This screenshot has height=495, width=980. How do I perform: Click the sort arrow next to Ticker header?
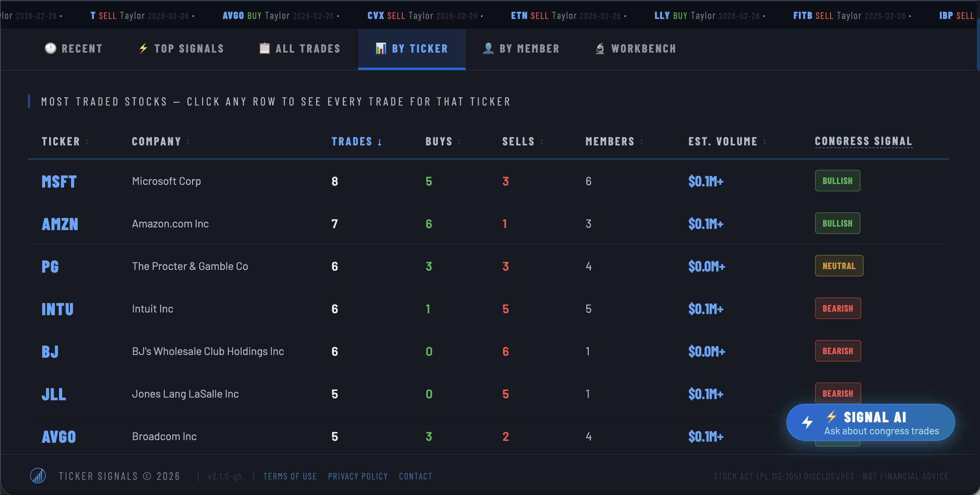pos(87,142)
